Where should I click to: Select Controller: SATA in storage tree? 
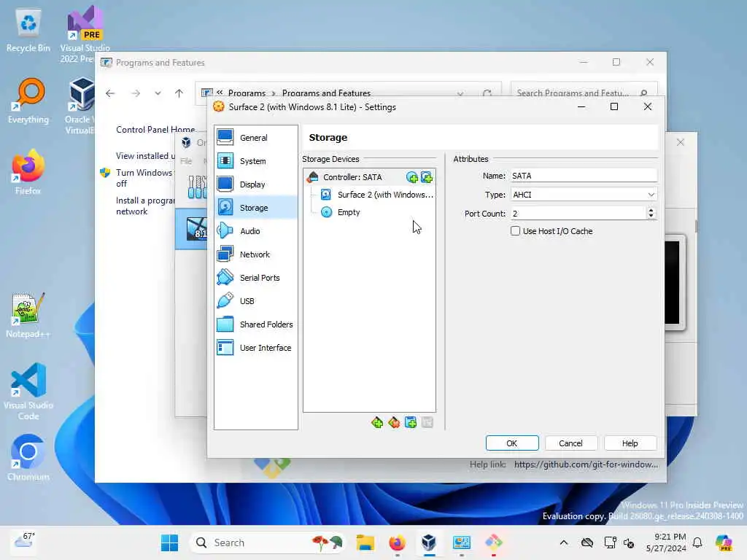tap(352, 177)
